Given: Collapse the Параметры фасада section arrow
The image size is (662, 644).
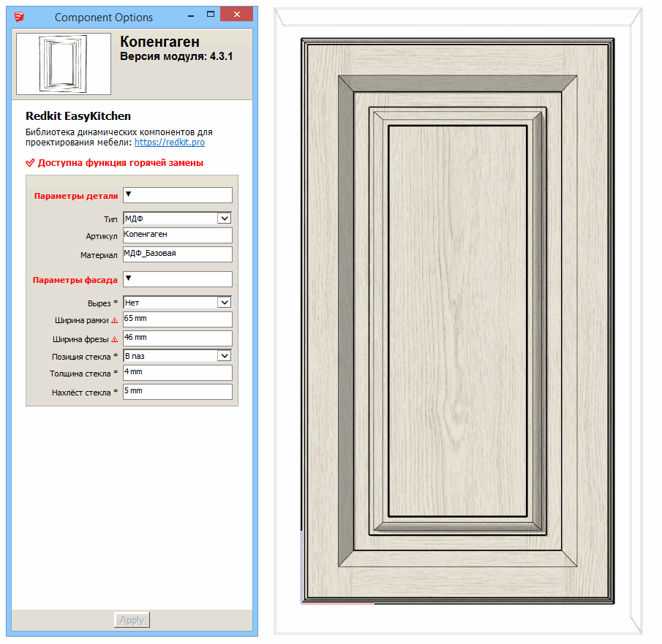Looking at the screenshot, I should click(128, 279).
